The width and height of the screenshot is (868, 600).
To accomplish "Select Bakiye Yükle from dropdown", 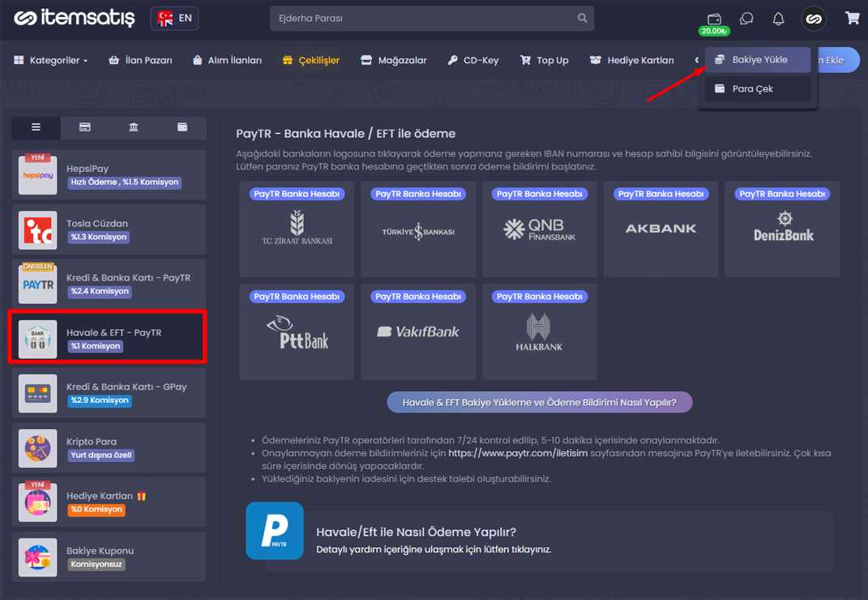I will pyautogui.click(x=757, y=60).
